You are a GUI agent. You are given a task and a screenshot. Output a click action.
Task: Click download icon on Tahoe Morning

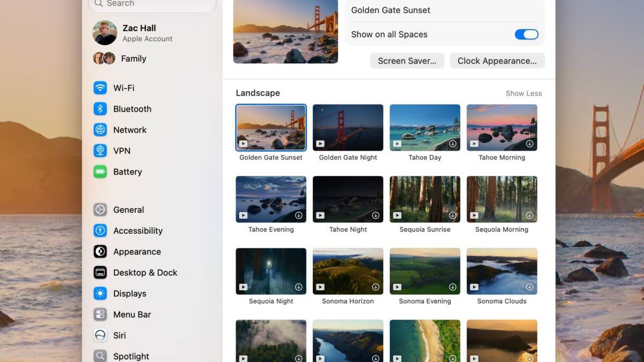pyautogui.click(x=530, y=144)
